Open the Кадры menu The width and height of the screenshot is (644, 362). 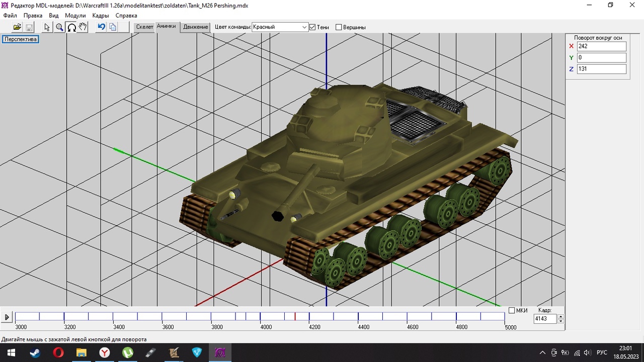tap(101, 16)
